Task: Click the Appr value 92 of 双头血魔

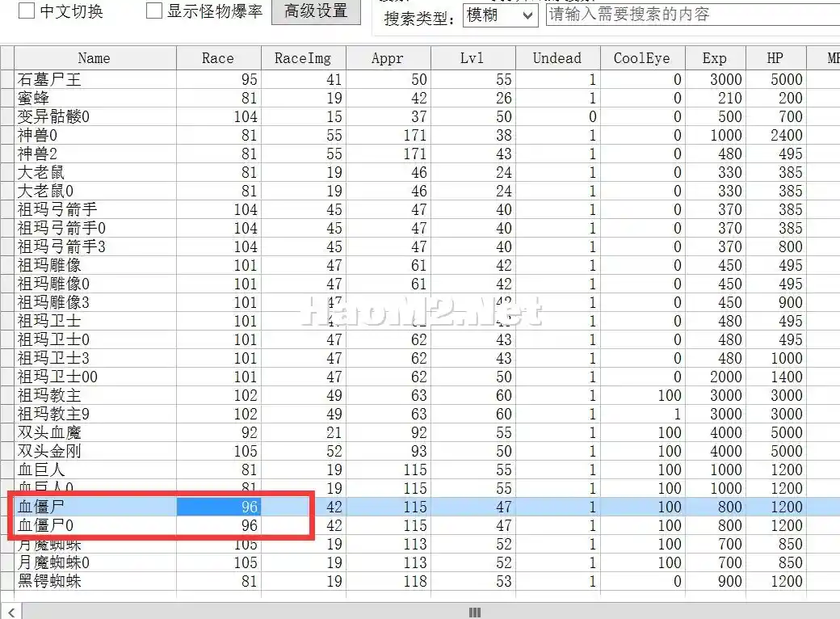Action: point(388,432)
